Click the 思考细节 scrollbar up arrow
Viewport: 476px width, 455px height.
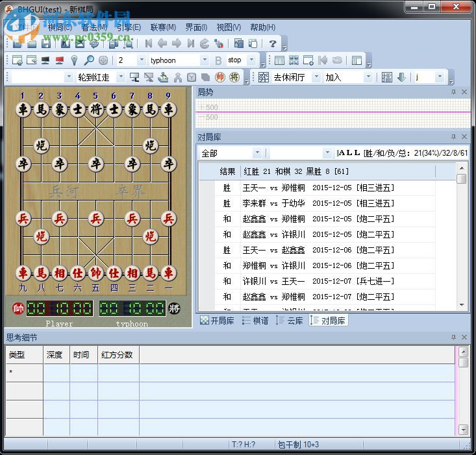point(463,352)
